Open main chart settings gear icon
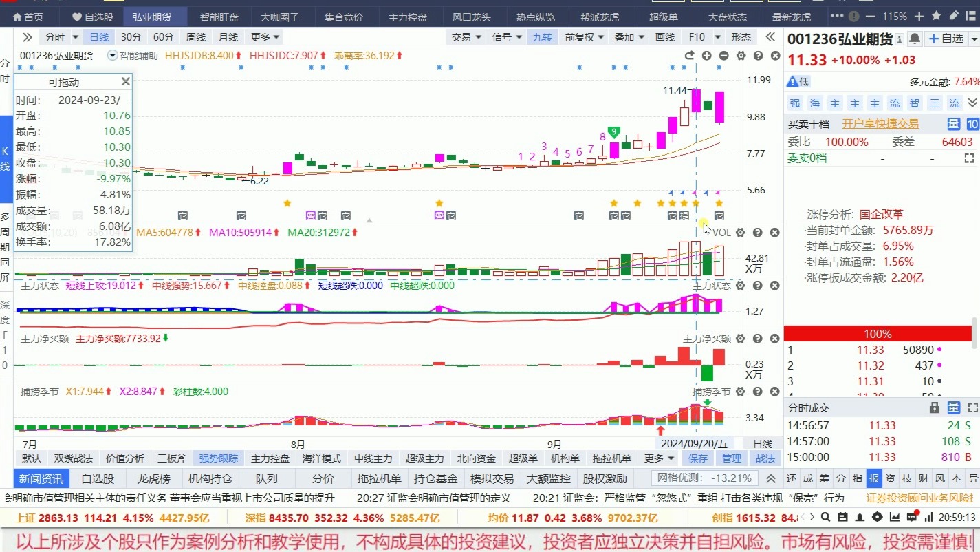Viewport: 980px width, 552px height. click(741, 56)
